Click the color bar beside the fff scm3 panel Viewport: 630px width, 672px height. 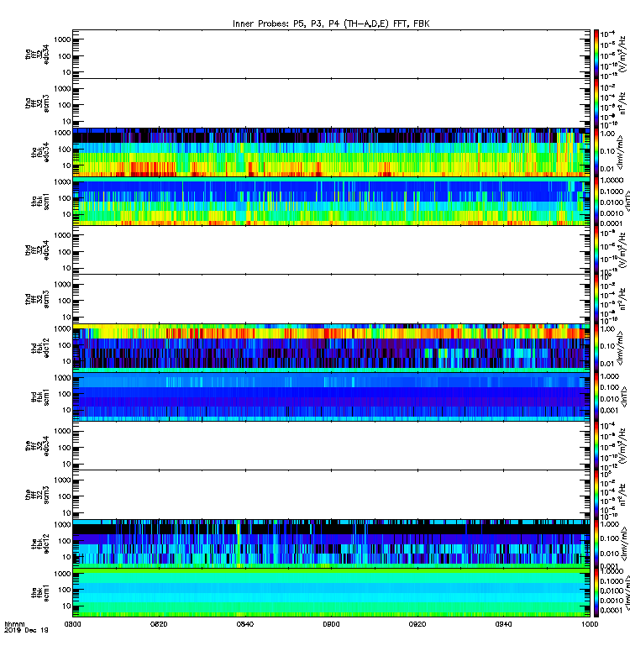(x=596, y=495)
